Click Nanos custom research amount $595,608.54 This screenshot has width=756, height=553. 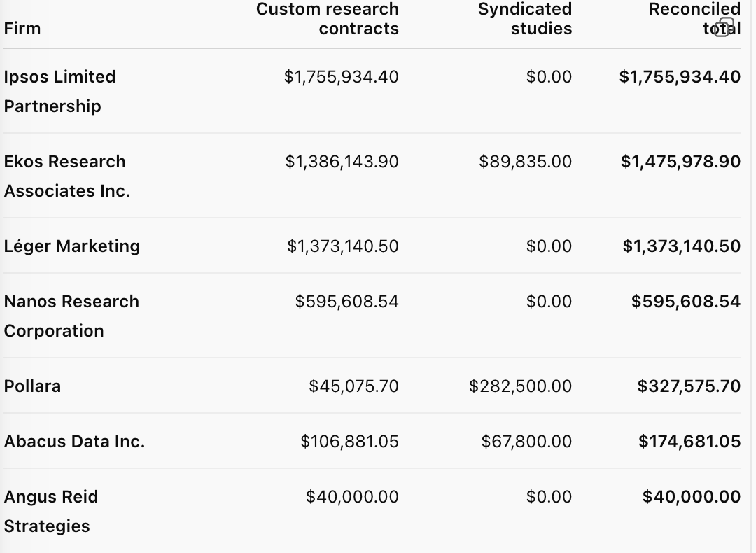[x=346, y=302]
